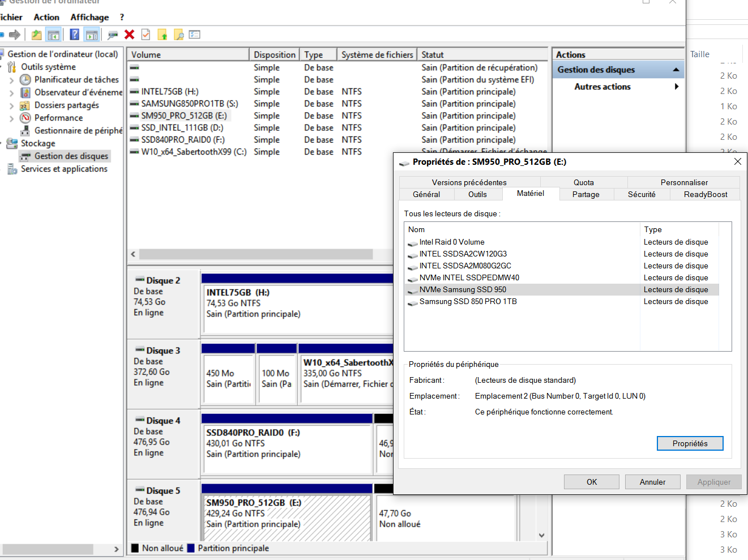This screenshot has width=748, height=560.
Task: Expand the Performance tree node
Action: pos(12,118)
